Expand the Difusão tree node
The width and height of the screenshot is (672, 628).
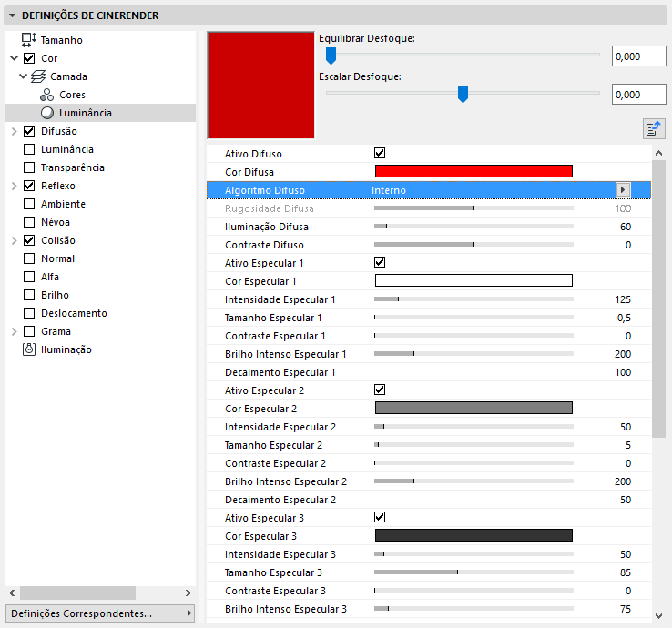[x=15, y=131]
